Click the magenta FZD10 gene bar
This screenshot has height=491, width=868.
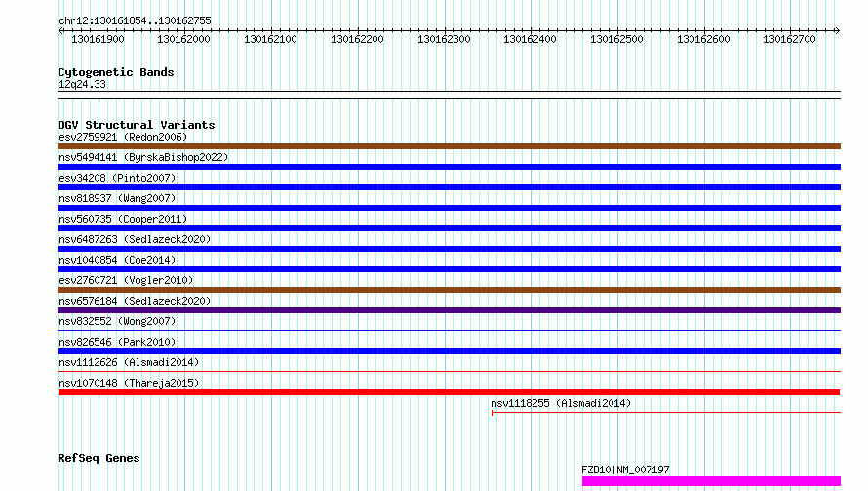coord(711,481)
